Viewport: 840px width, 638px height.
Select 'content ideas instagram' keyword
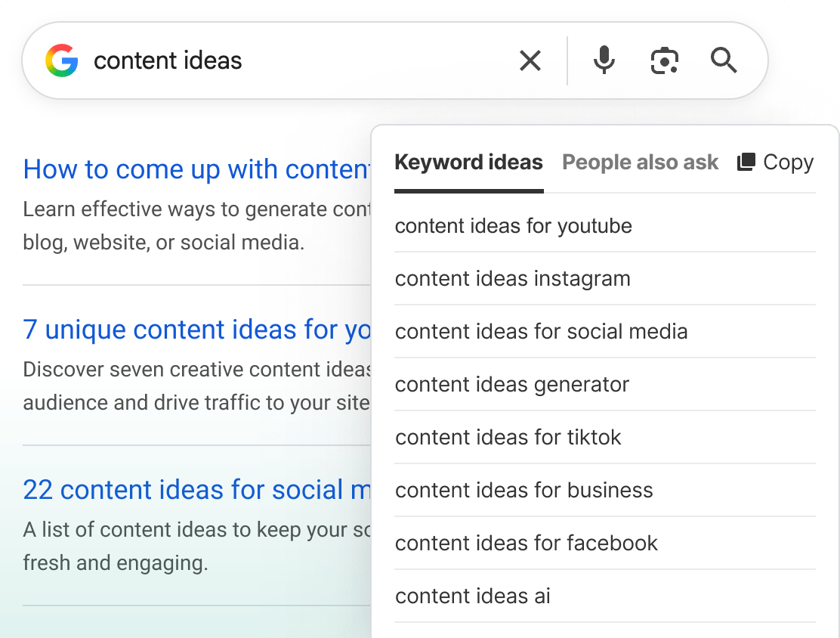[x=512, y=279]
